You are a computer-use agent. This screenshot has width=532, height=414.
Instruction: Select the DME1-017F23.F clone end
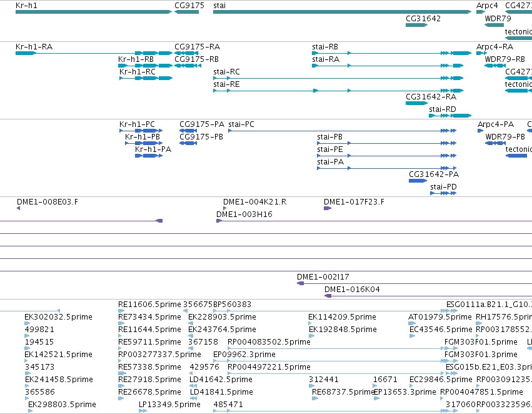coord(328,208)
